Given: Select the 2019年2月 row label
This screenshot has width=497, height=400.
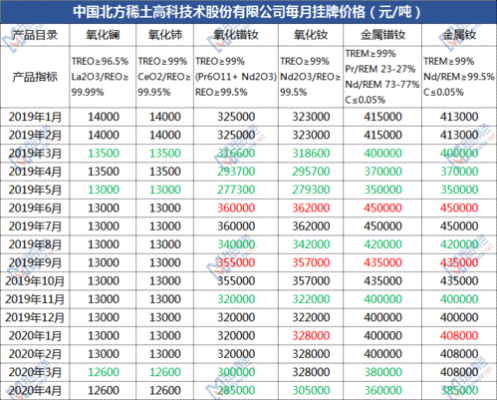Looking at the screenshot, I should [35, 135].
